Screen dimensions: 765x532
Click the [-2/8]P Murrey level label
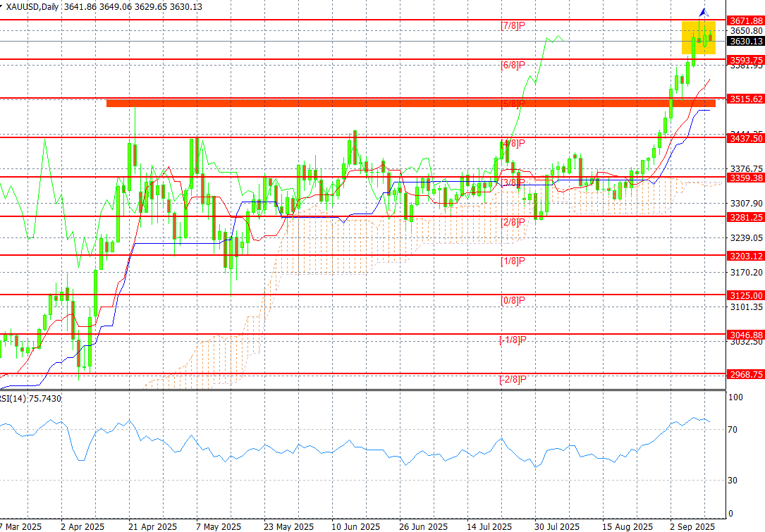click(x=513, y=380)
